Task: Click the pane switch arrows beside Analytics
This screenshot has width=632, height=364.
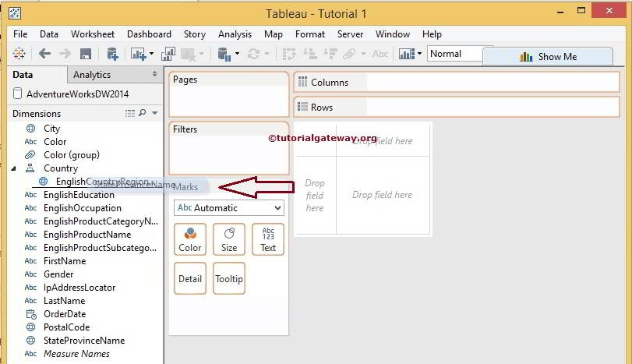Action: pyautogui.click(x=155, y=74)
